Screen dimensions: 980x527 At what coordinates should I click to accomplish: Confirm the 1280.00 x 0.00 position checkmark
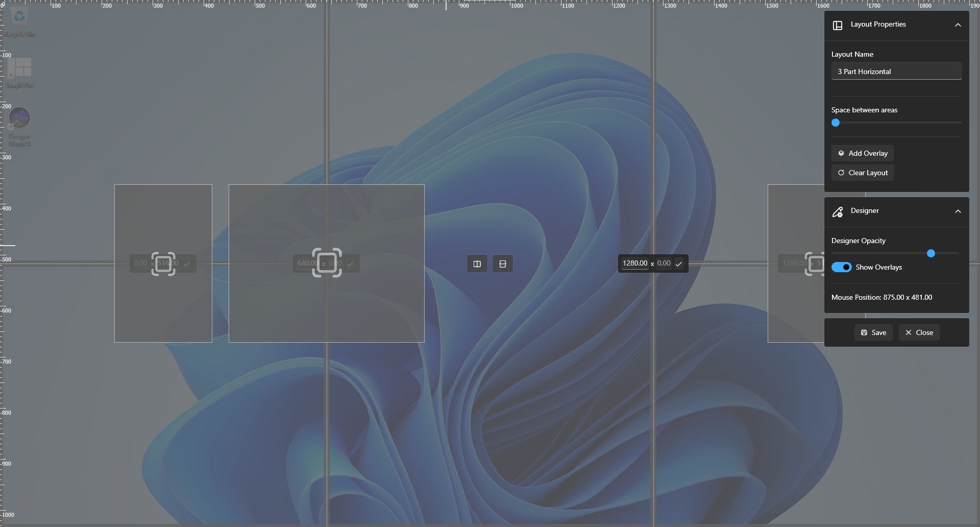(679, 263)
